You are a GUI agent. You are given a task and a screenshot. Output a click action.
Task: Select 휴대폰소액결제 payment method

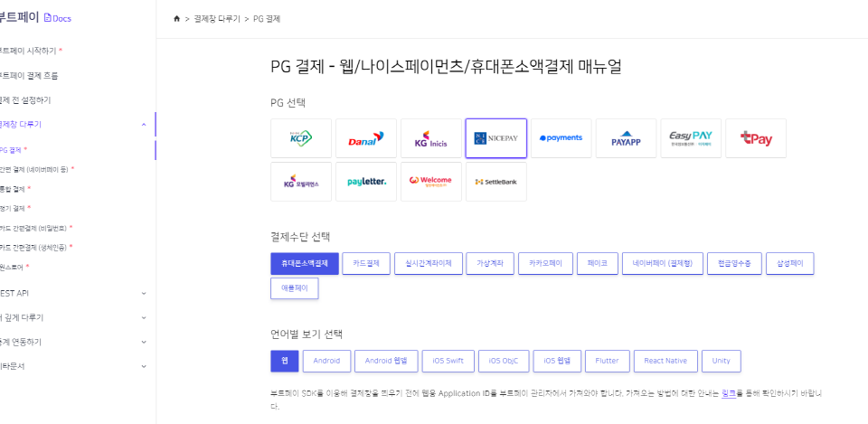coord(305,263)
